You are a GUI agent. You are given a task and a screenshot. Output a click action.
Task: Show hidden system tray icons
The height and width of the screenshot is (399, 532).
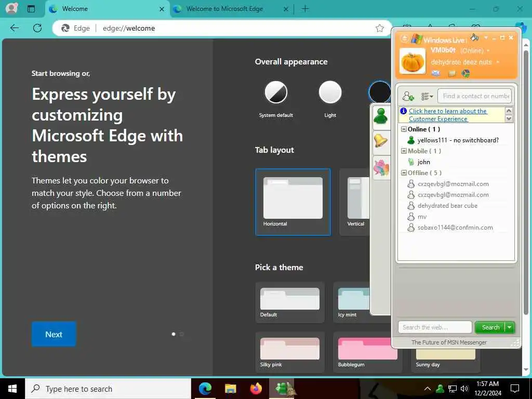pyautogui.click(x=428, y=389)
